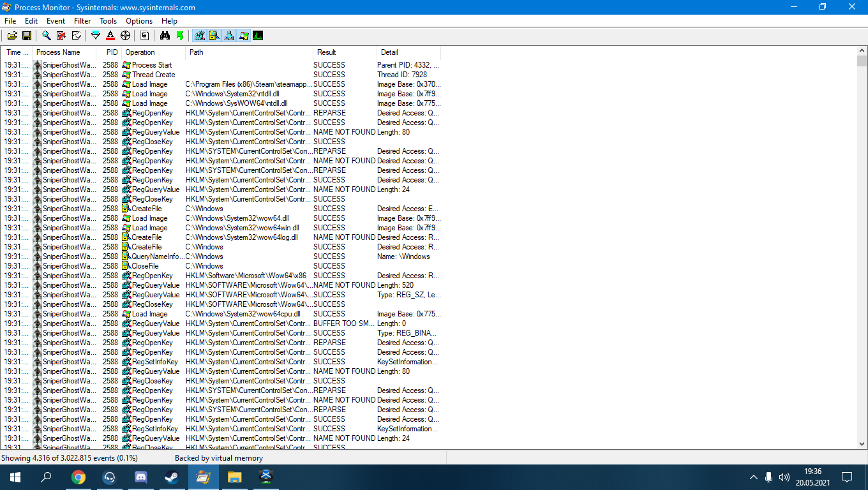Open the Filter menu
Image resolution: width=868 pixels, height=490 pixels.
(82, 21)
